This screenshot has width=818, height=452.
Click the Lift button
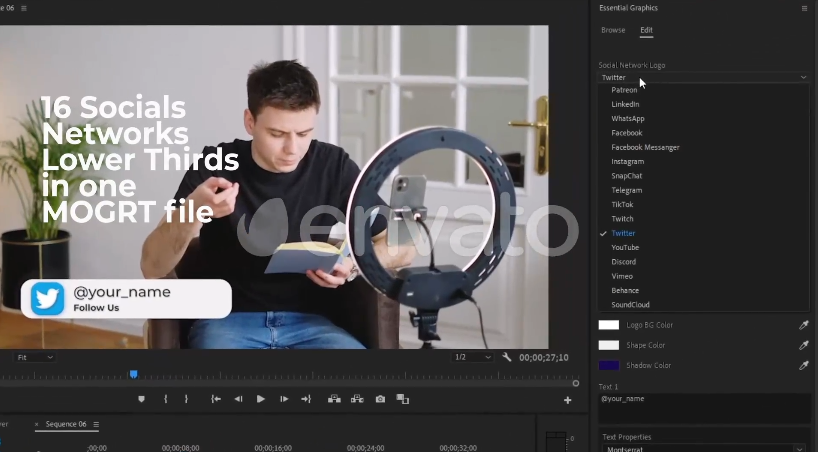point(334,399)
